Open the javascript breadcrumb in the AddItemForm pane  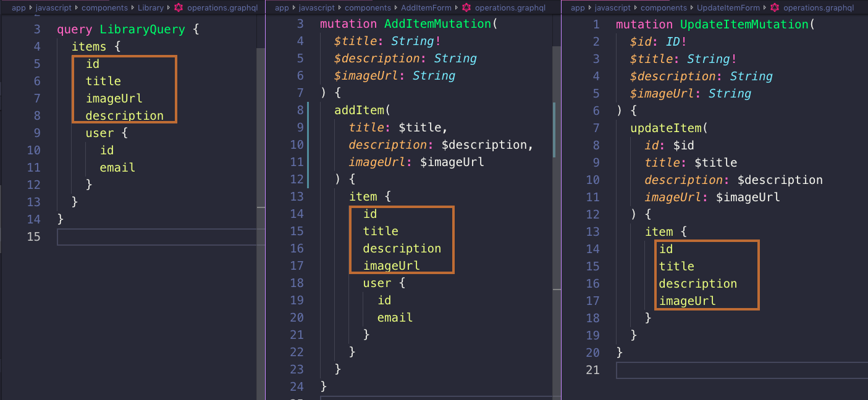coord(318,8)
